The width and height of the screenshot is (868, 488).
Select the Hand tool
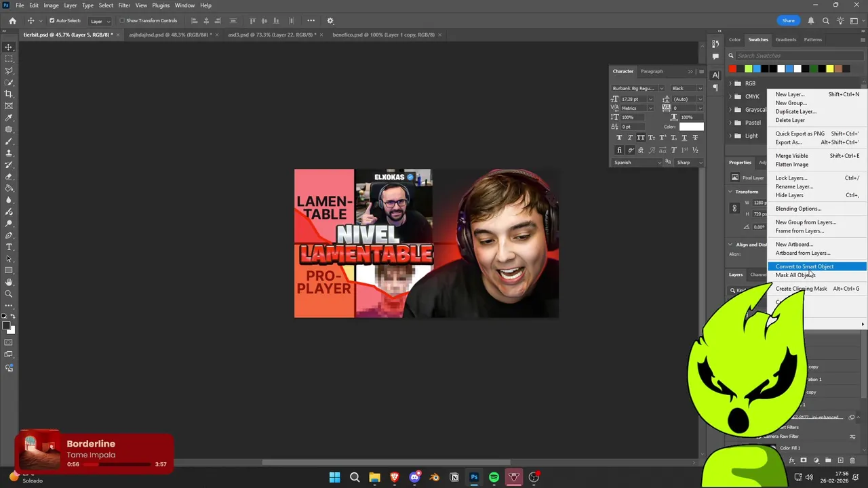(x=9, y=282)
